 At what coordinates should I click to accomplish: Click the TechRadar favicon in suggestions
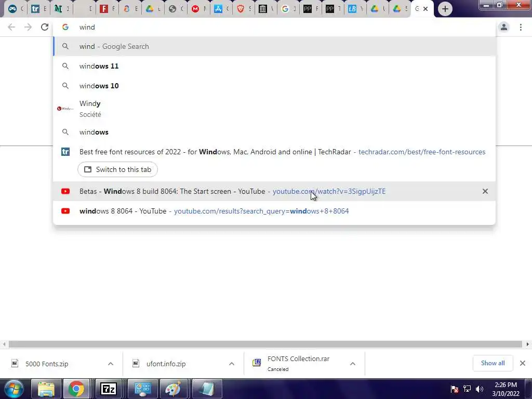click(65, 152)
